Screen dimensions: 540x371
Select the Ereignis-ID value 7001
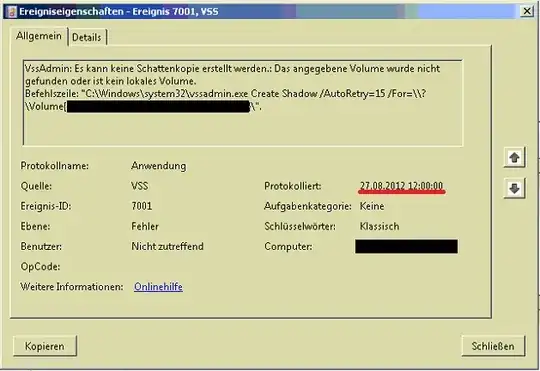pos(142,206)
